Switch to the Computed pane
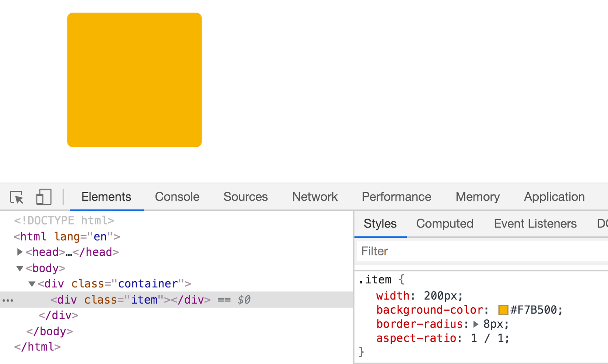 coord(444,224)
